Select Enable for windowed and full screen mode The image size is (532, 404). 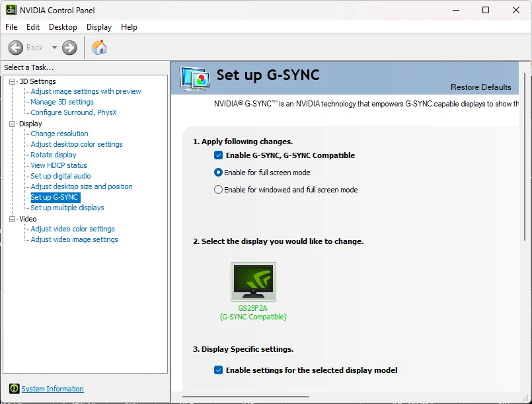[x=219, y=190]
